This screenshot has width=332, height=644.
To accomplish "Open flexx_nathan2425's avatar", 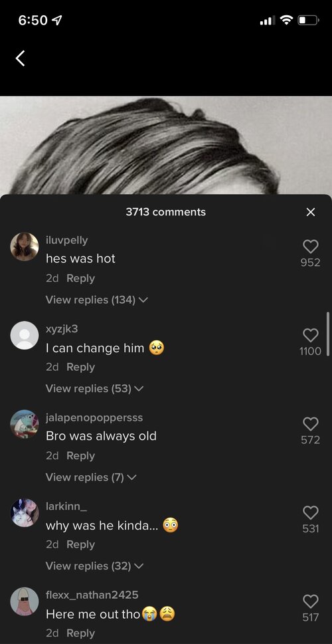I will 24,601.
